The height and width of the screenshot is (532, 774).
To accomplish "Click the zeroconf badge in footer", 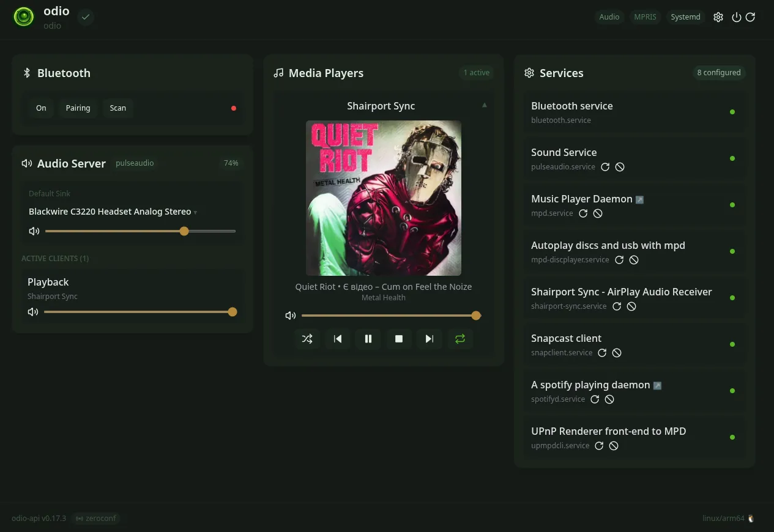I will coord(95,519).
